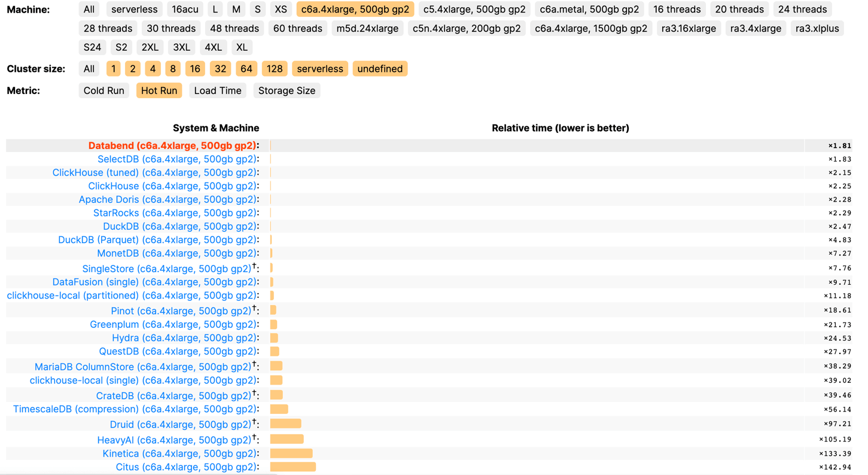Switch metric to Cold Run
Viewport: 868px width, 475px height.
pos(104,90)
